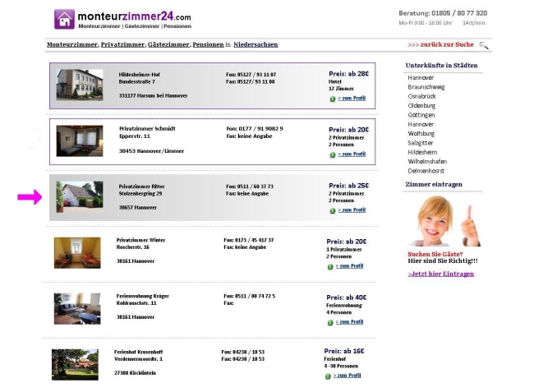Viewport: 534px width, 392px height.
Task: Click the Hildesheimer Hof building thumbnail
Action: point(80,85)
